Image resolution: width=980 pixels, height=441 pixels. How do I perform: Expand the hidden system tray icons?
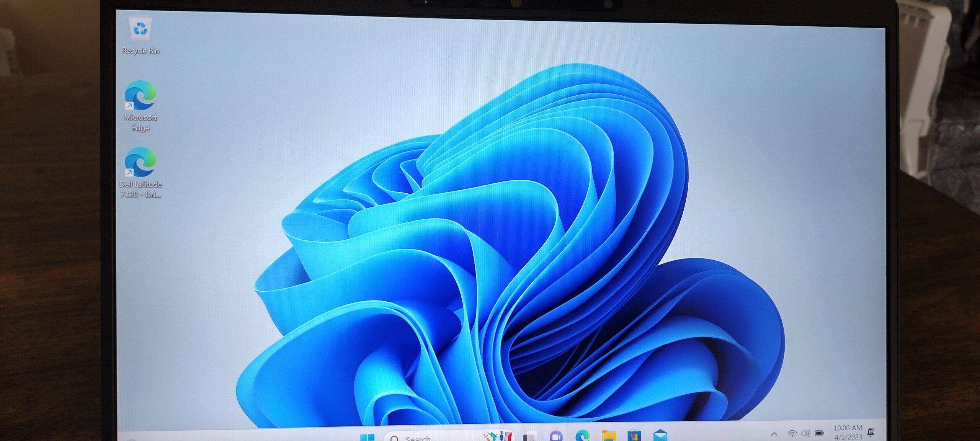(774, 434)
